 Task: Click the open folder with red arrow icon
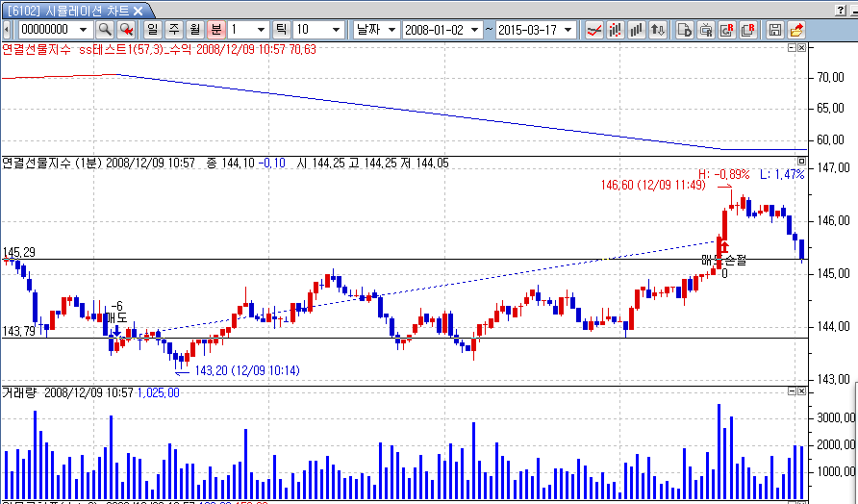796,30
